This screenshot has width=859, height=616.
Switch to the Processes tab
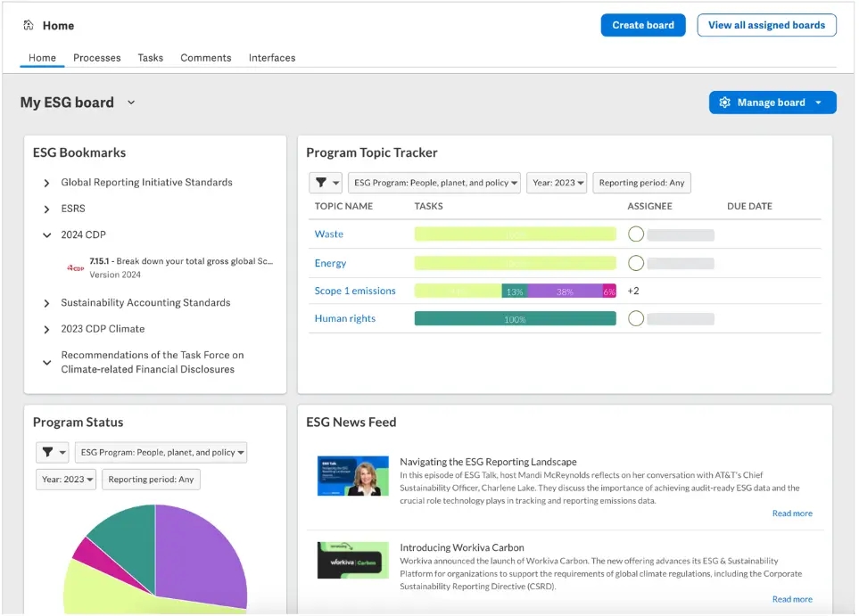[x=97, y=57]
